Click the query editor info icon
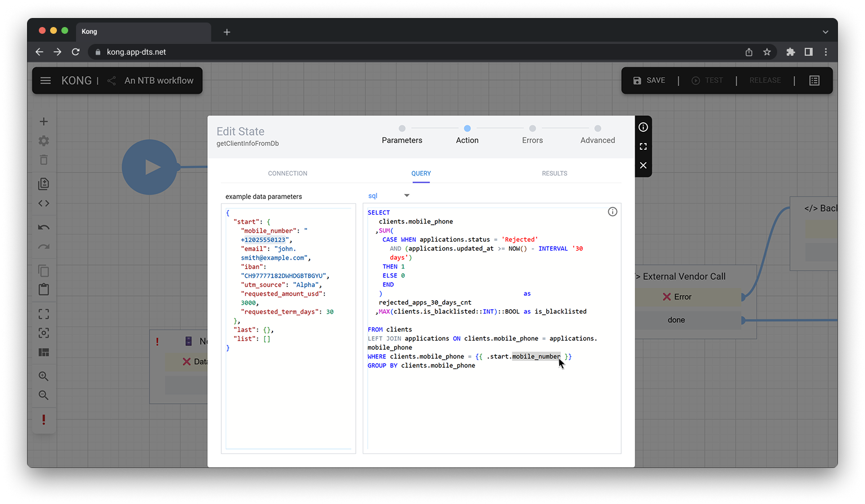The height and width of the screenshot is (504, 865). click(x=613, y=212)
